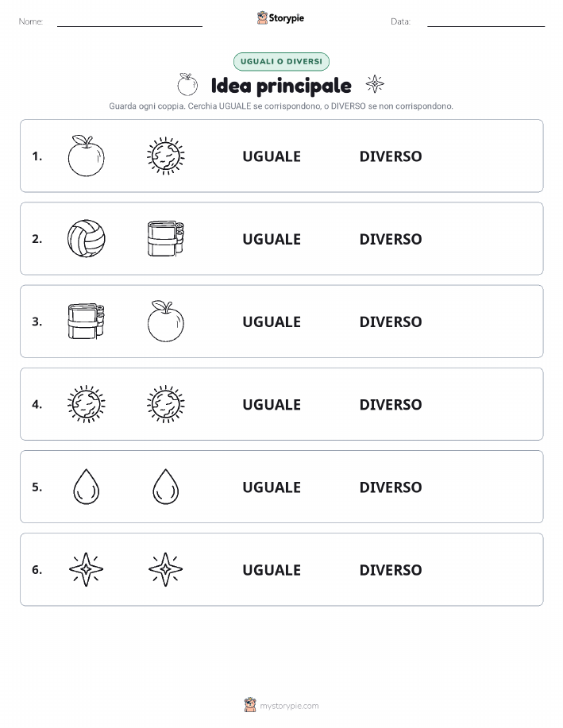
Task: Select UGUALE for pair 6
Action: tap(272, 570)
